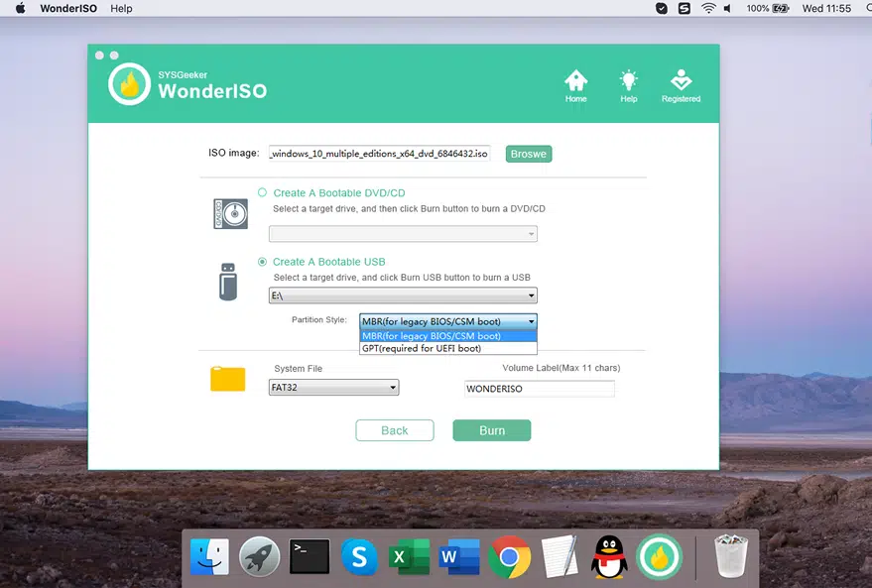Click the checkmark badge menu bar icon
The width and height of the screenshot is (872, 588).
click(x=662, y=8)
